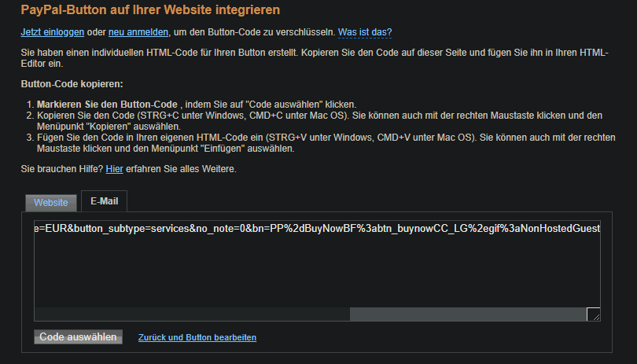Click the "Jetzt einloggen" link
637x364 pixels.
[53, 32]
